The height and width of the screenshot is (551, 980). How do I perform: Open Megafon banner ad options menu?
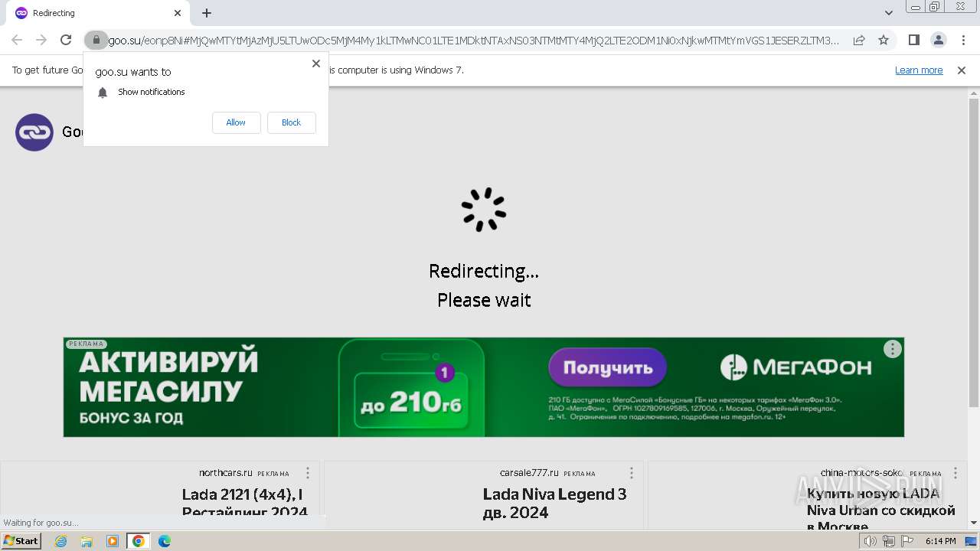point(892,349)
